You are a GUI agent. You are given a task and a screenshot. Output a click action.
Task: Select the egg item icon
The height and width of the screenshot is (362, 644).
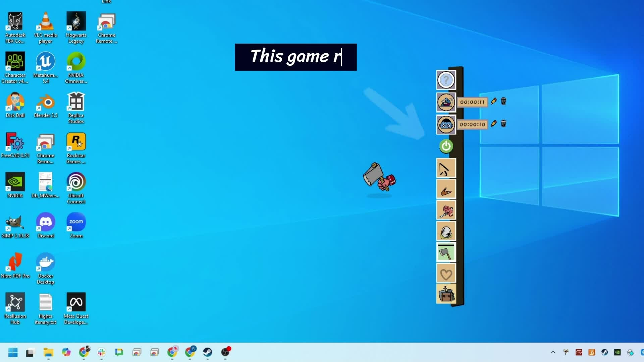(x=446, y=232)
